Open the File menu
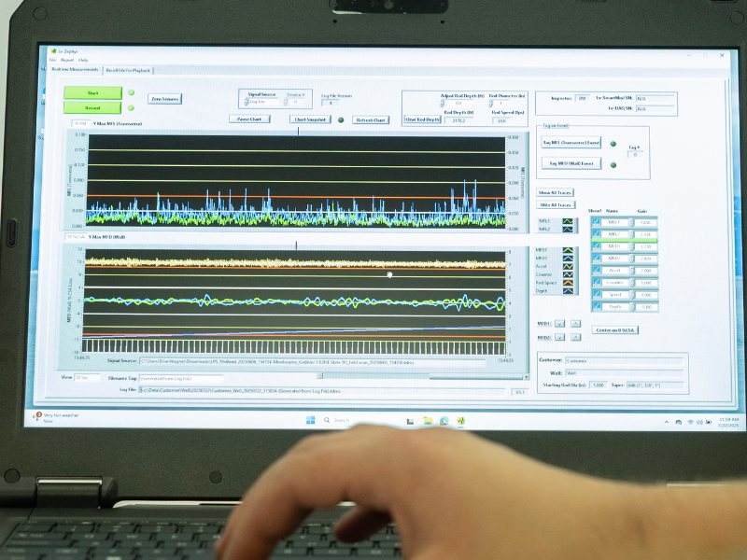This screenshot has height=560, width=747. tap(53, 60)
